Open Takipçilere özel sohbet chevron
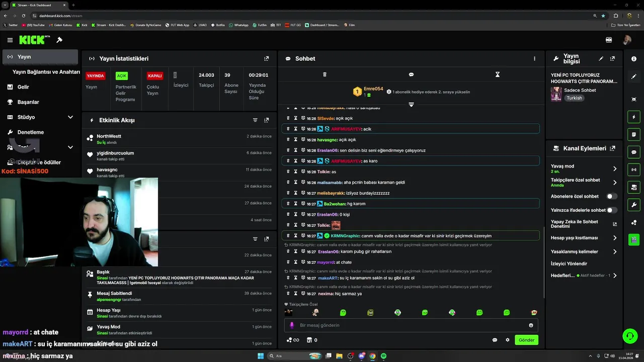The image size is (644, 362). (615, 183)
